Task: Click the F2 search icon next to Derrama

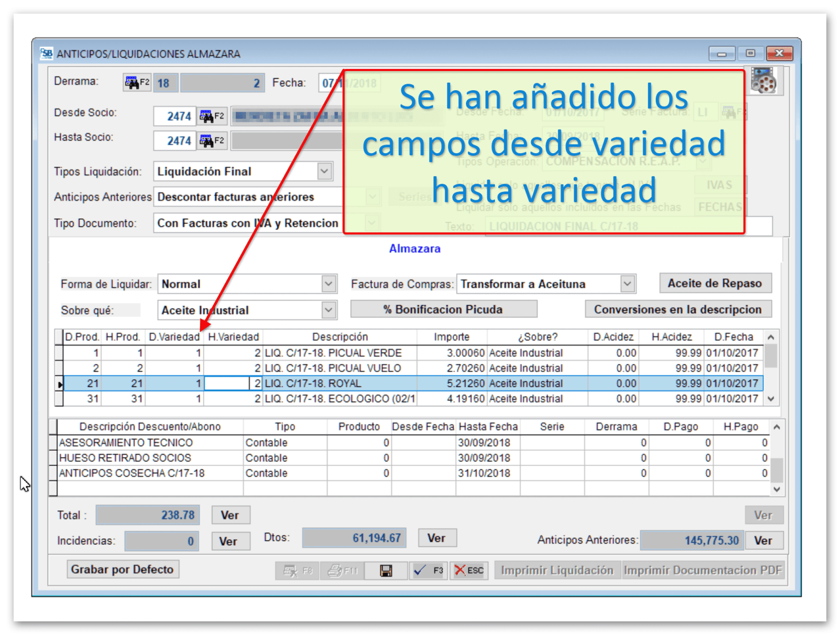Action: click(137, 82)
